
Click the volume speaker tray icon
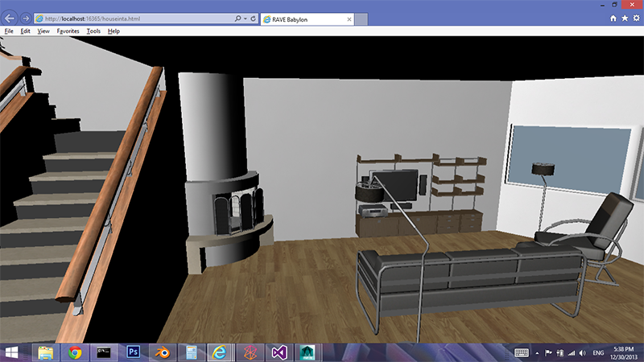click(x=582, y=353)
